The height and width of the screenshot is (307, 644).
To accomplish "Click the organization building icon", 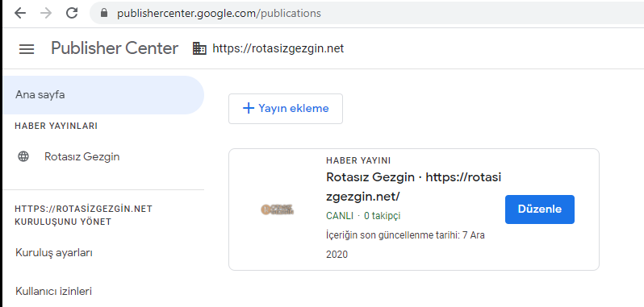I will point(199,49).
